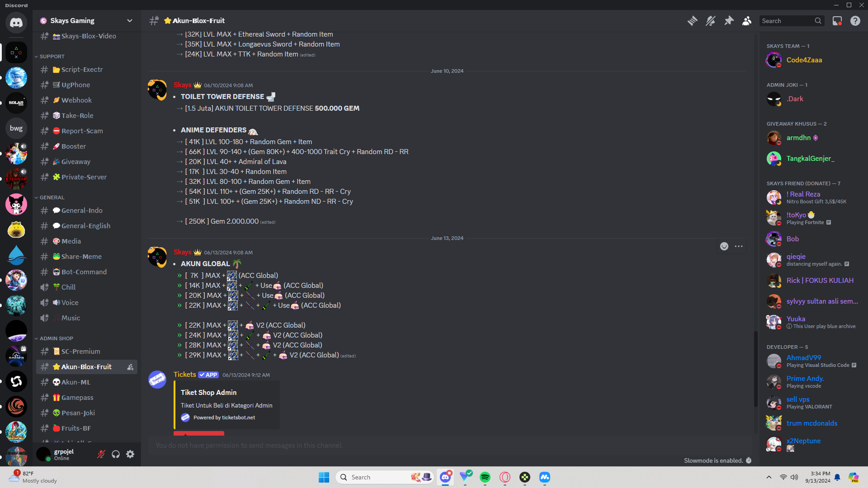Open the Bot-Command channel
The width and height of the screenshot is (868, 488).
(87, 272)
